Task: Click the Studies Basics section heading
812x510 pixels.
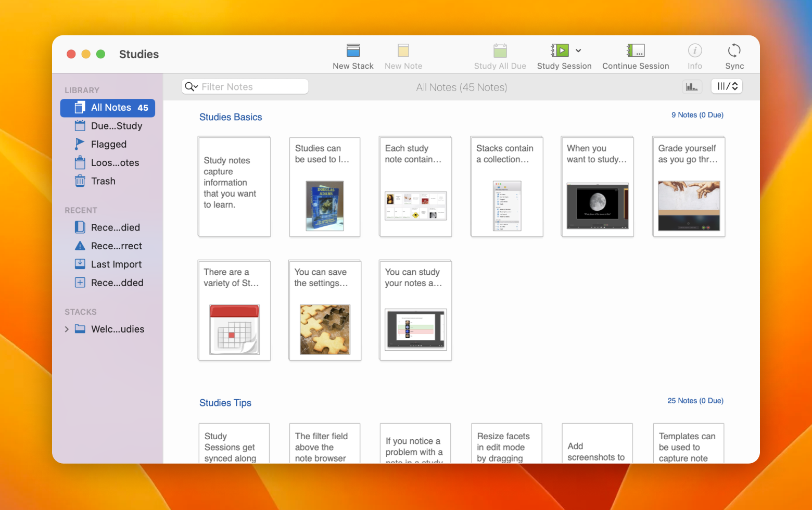Action: (x=231, y=117)
